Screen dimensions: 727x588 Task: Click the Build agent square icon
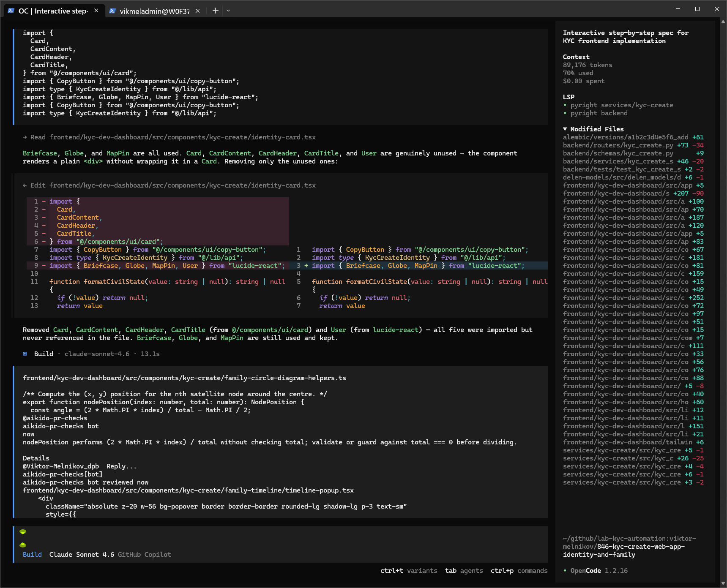25,354
